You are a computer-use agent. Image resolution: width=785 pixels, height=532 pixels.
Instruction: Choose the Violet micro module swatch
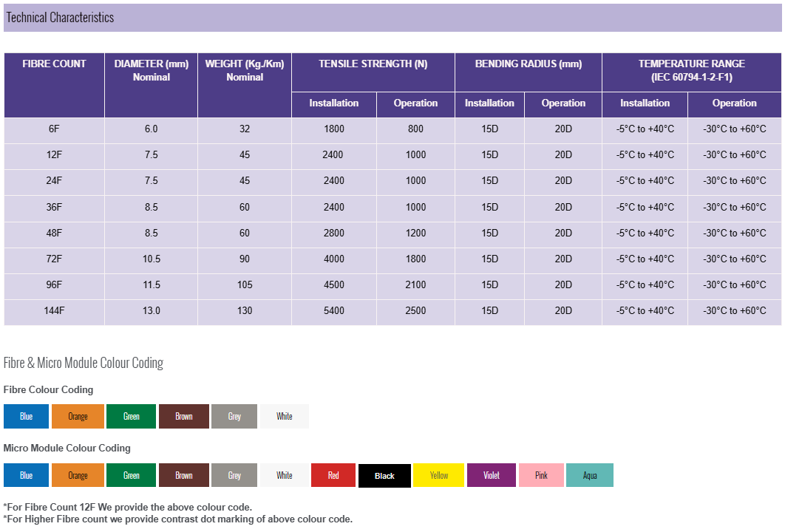[x=491, y=475]
